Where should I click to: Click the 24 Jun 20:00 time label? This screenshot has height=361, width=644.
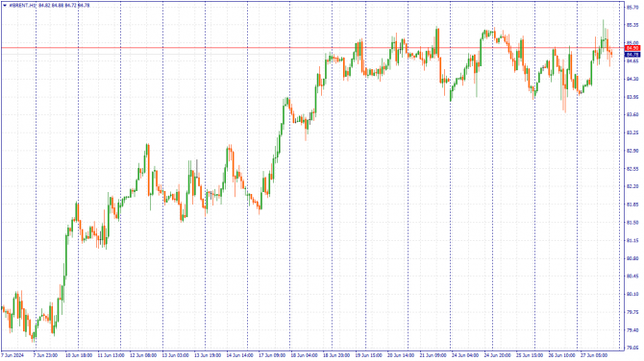click(497, 355)
